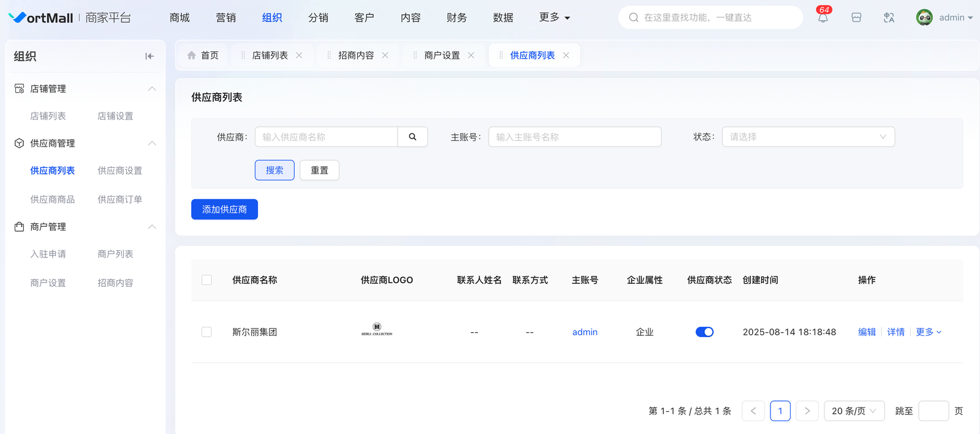The width and height of the screenshot is (980, 434).
Task: Click the 添加供应商 button
Action: 224,210
